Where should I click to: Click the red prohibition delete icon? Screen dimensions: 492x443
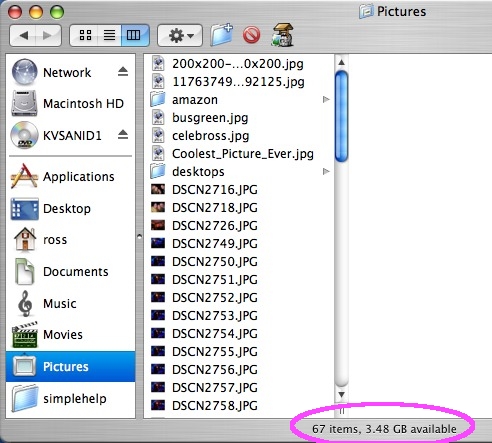point(251,35)
